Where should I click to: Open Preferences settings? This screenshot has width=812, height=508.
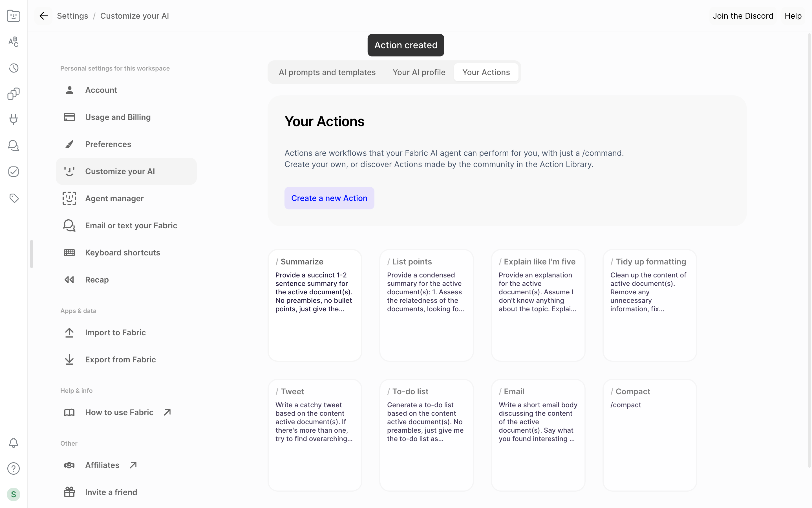126,144
